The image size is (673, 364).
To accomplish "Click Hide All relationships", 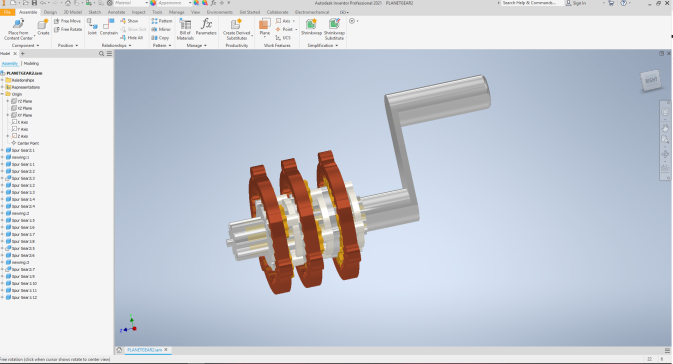I will tap(132, 38).
